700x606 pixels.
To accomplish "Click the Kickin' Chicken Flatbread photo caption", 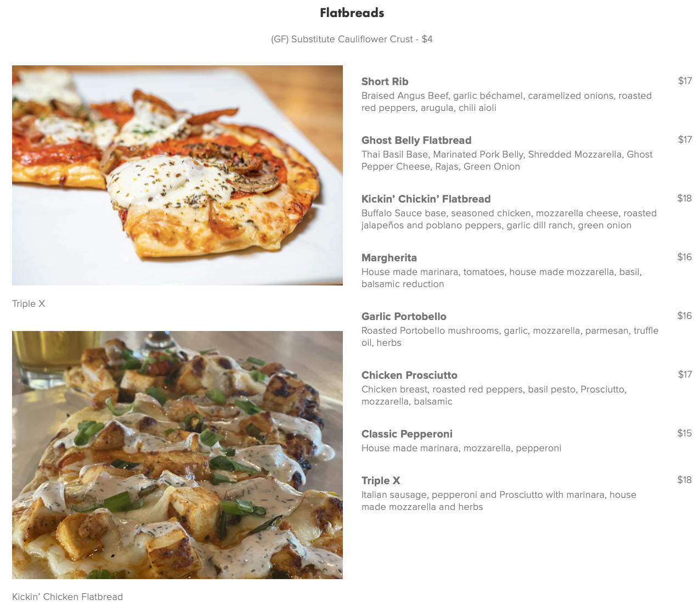I will 67,597.
